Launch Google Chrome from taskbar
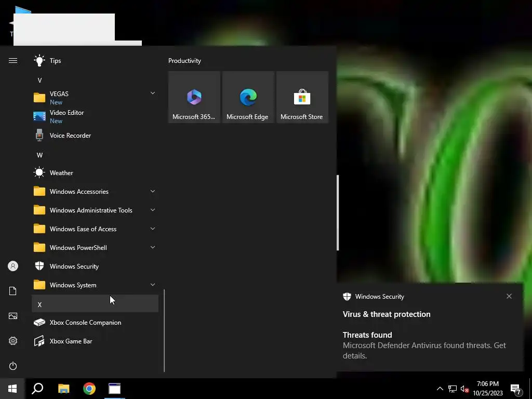The image size is (532, 399). 89,389
